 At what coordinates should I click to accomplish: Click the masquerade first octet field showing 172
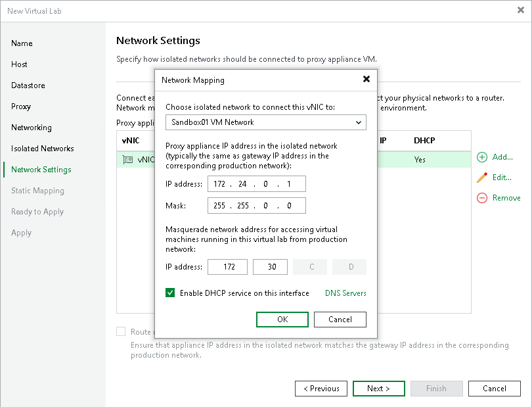pyautogui.click(x=228, y=267)
